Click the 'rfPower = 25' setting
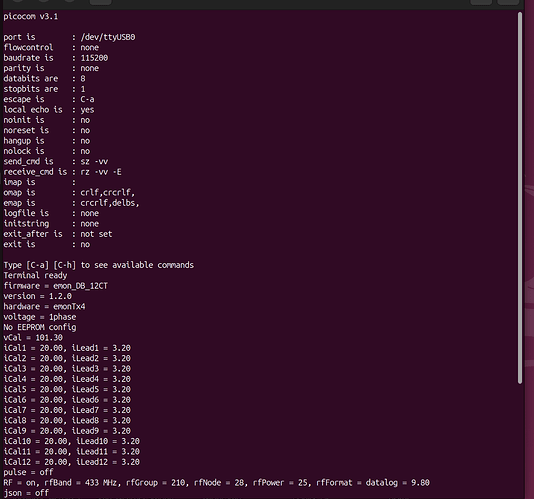This screenshot has height=499, width=534. click(x=280, y=483)
